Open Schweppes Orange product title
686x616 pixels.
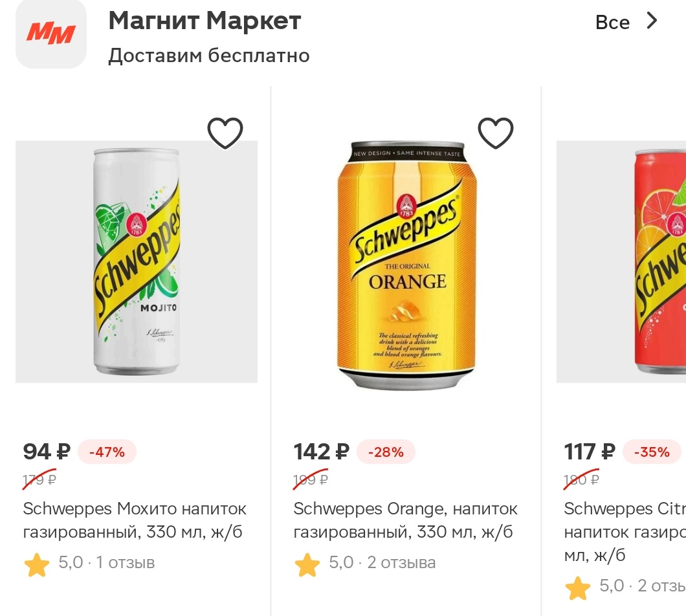coord(405,521)
